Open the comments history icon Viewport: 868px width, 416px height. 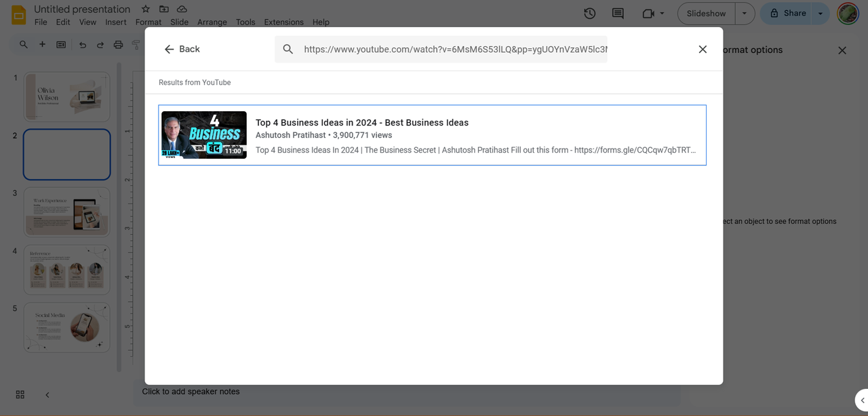pyautogui.click(x=618, y=14)
